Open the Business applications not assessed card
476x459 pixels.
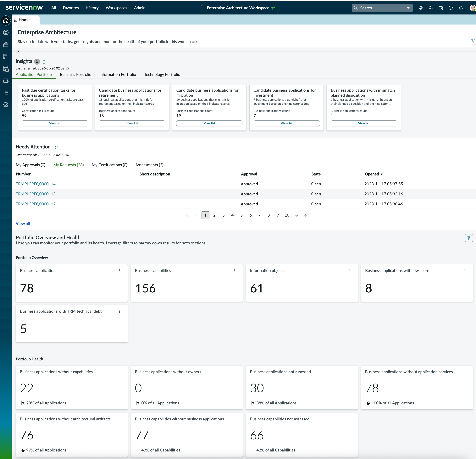(302, 388)
